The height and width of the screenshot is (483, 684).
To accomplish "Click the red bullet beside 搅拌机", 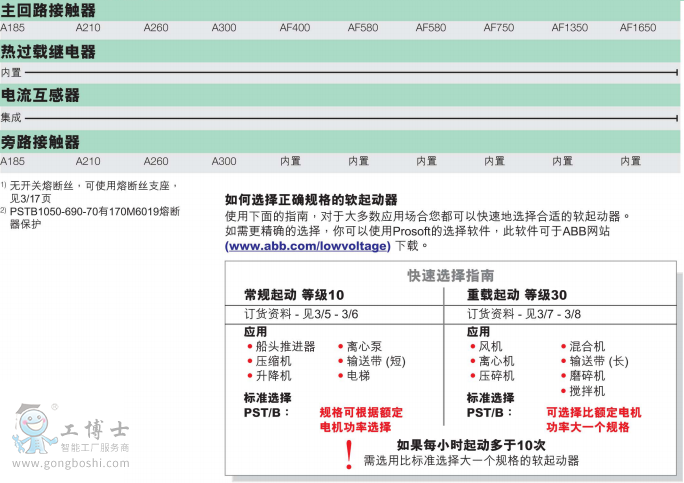I will (563, 391).
